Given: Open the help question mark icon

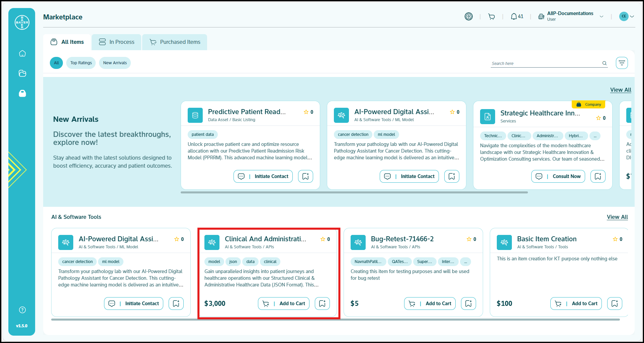Looking at the screenshot, I should [x=22, y=310].
